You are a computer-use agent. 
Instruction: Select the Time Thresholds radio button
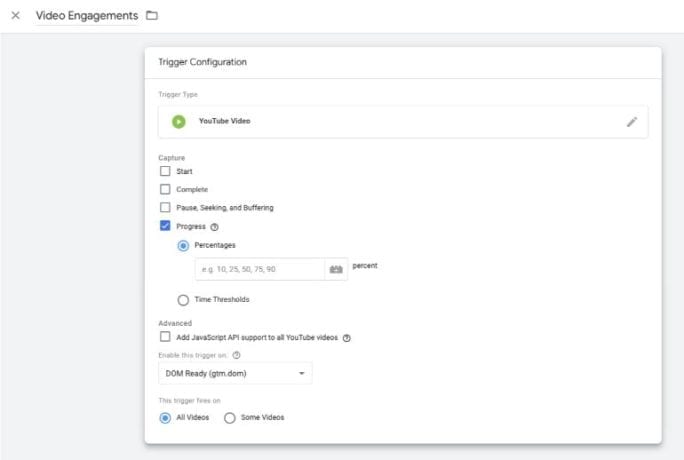click(x=183, y=300)
